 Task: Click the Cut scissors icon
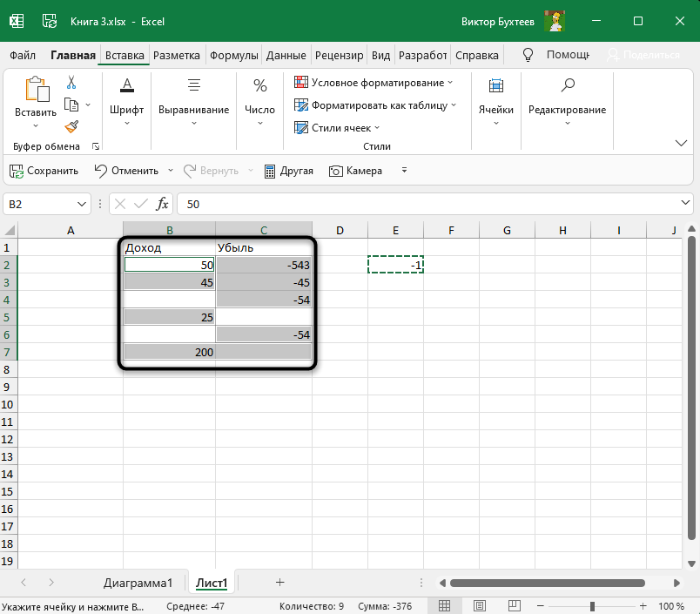point(71,82)
